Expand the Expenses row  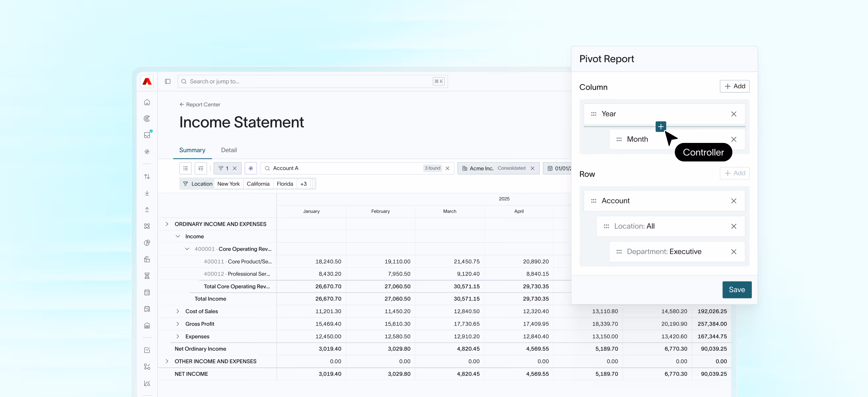pyautogui.click(x=178, y=336)
